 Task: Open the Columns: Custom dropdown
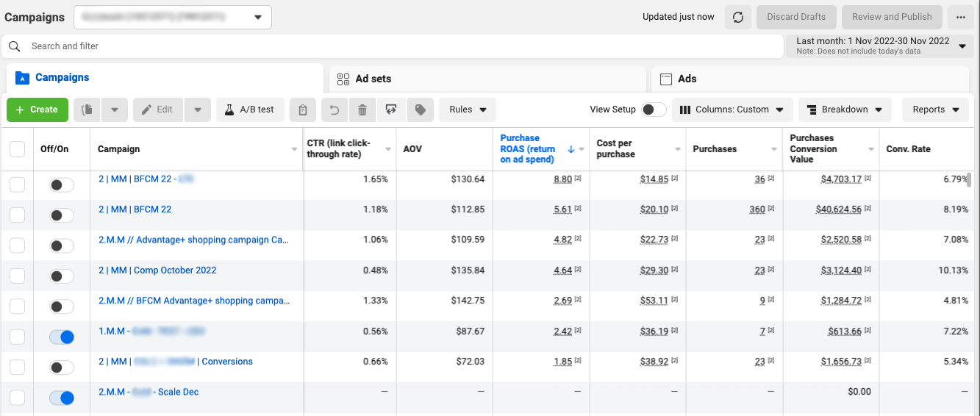(x=732, y=110)
